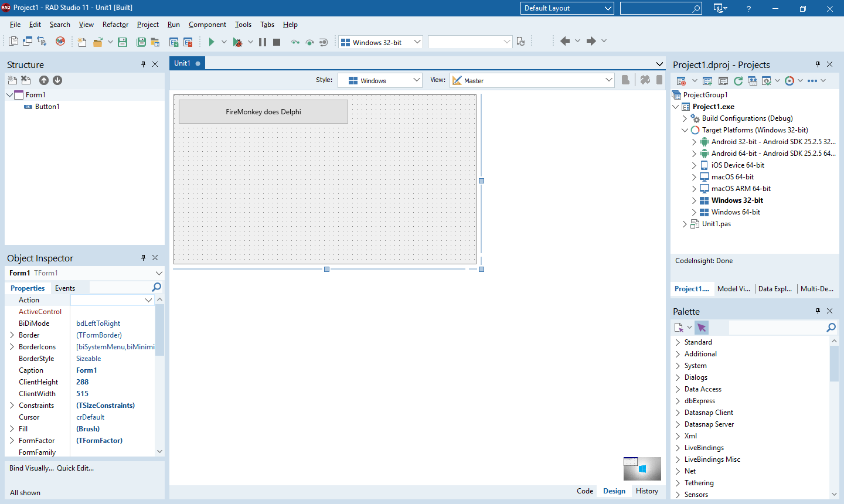Open the Windows 32-bit platform dropdown
The image size is (844, 504).
tap(417, 42)
